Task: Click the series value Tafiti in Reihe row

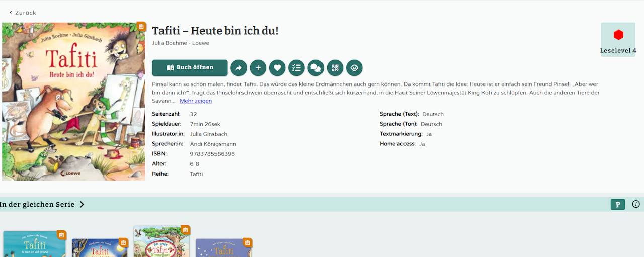Action: tap(197, 174)
